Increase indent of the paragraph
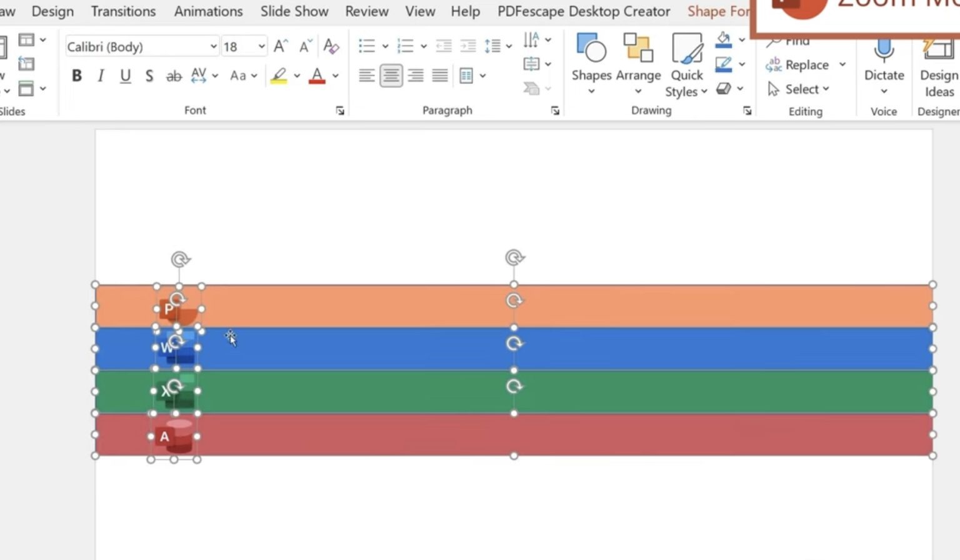The image size is (960, 560). pyautogui.click(x=467, y=45)
